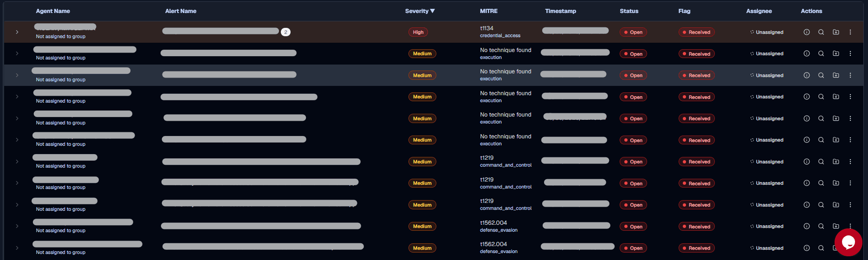
Task: Open three-dot menu for the t1134 alert
Action: [850, 32]
